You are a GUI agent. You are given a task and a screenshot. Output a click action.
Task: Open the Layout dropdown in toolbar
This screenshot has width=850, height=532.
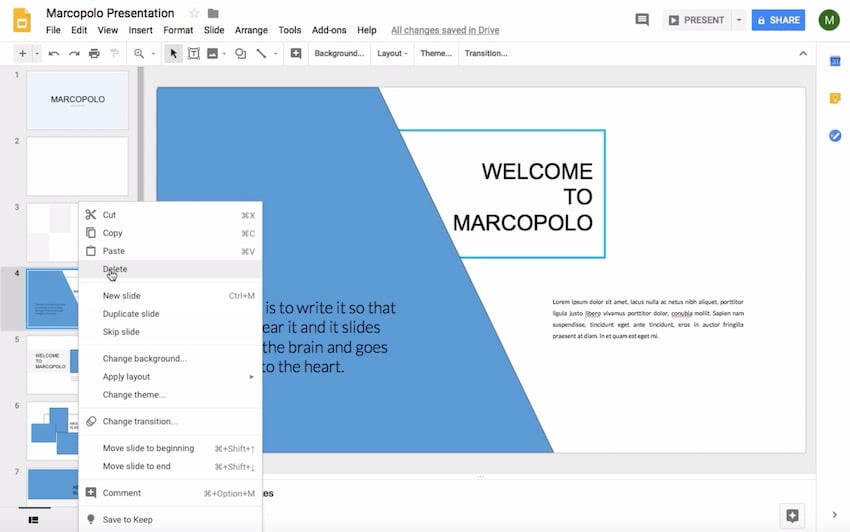[392, 53]
